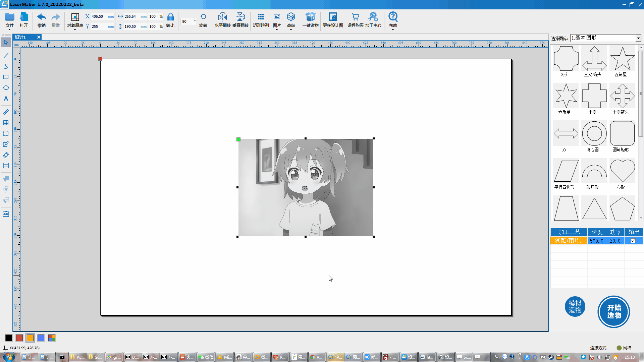
Task: Close the 设计1 tab
Action: coord(39,37)
